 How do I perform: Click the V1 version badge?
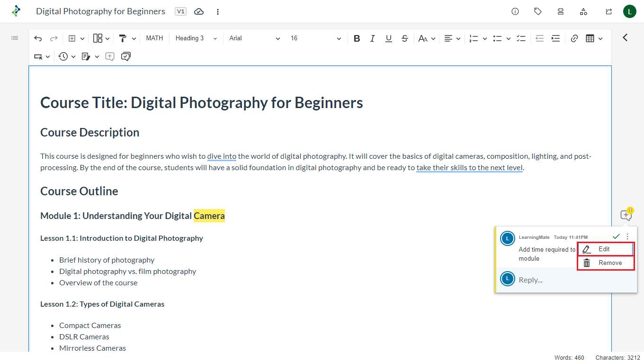(180, 11)
